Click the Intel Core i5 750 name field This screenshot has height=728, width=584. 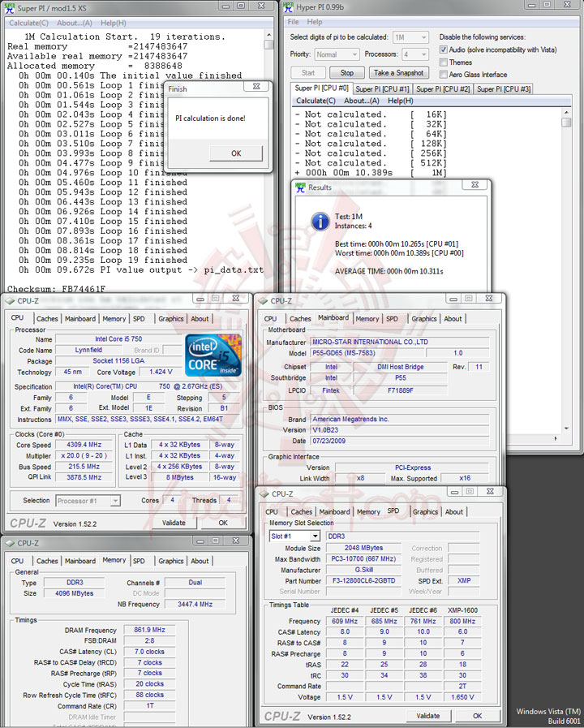pyautogui.click(x=118, y=339)
